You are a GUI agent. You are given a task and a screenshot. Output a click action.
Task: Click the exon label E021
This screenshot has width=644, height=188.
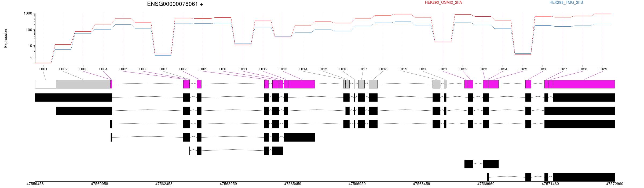click(443, 69)
